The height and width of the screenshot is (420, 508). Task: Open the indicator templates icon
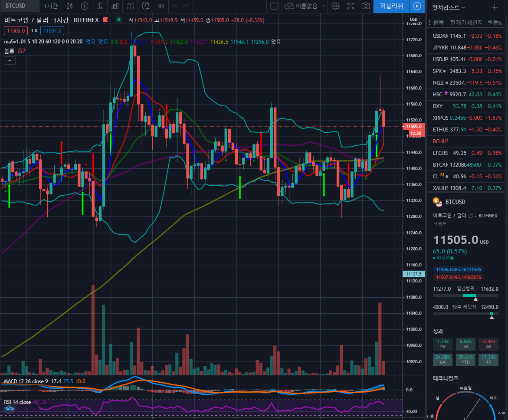coord(130,6)
